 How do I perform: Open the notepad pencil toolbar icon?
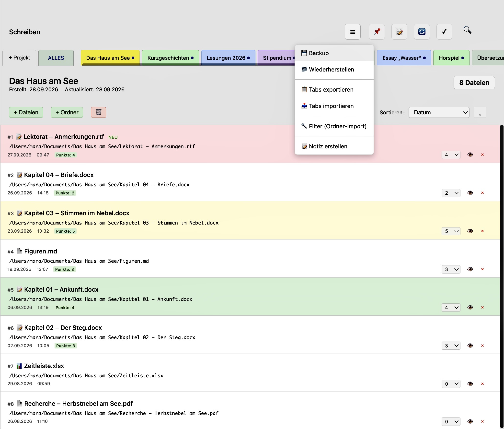pyautogui.click(x=399, y=32)
